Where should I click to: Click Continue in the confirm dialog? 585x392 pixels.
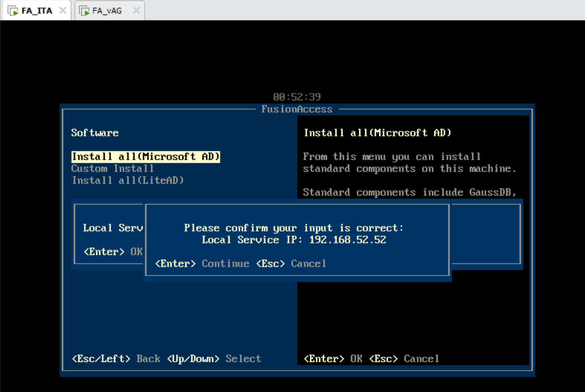pyautogui.click(x=225, y=264)
